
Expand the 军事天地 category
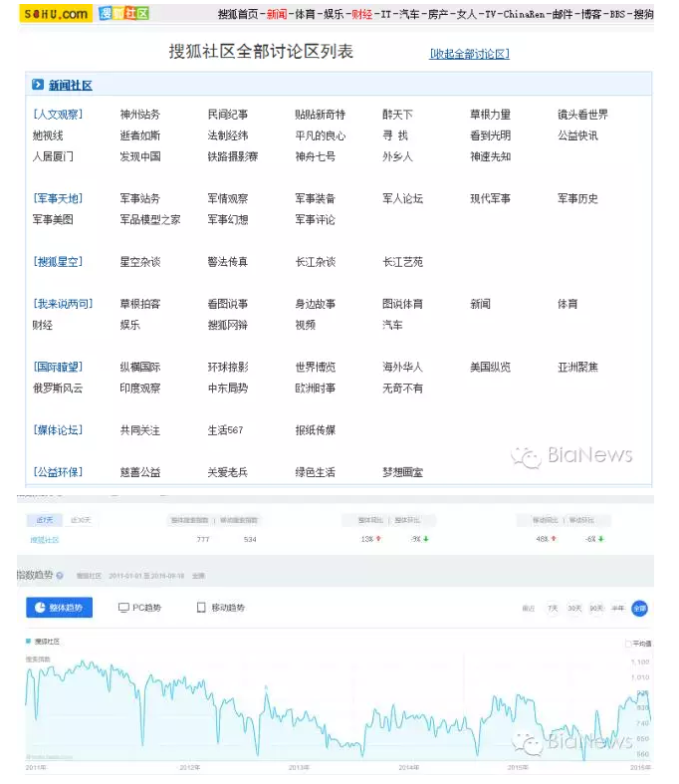tap(57, 198)
